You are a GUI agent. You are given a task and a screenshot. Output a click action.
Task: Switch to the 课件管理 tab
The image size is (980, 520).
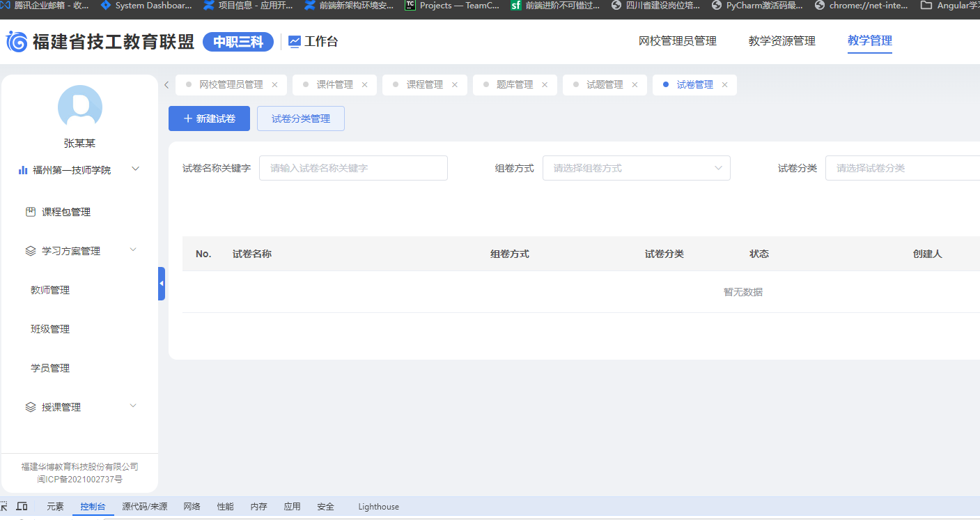(335, 85)
